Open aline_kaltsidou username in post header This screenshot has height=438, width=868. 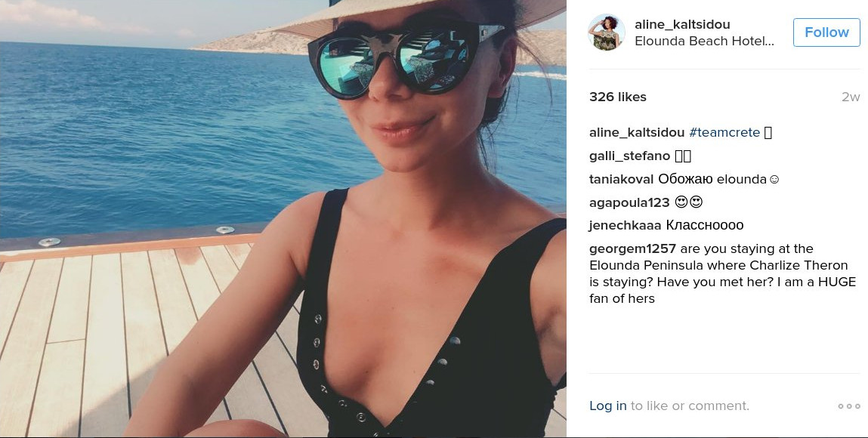click(x=682, y=24)
